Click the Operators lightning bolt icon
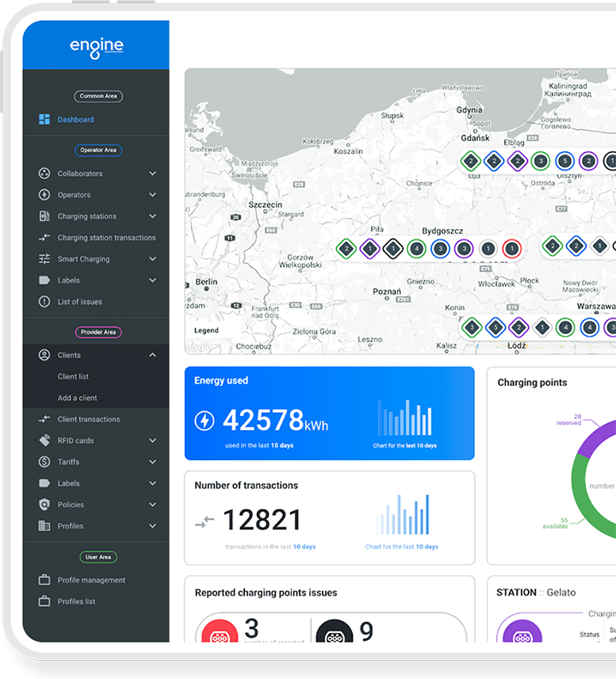Screen dimensions: 616x679 pyautogui.click(x=44, y=195)
